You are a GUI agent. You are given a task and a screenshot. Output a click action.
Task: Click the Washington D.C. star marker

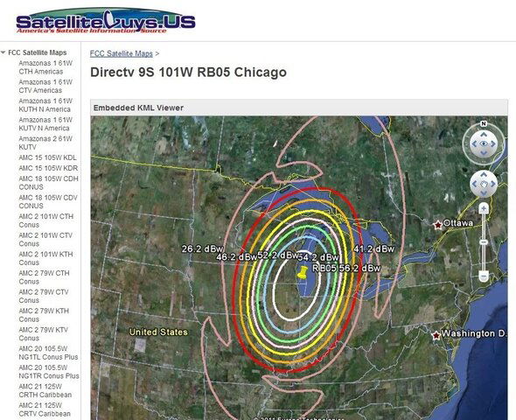coord(436,335)
